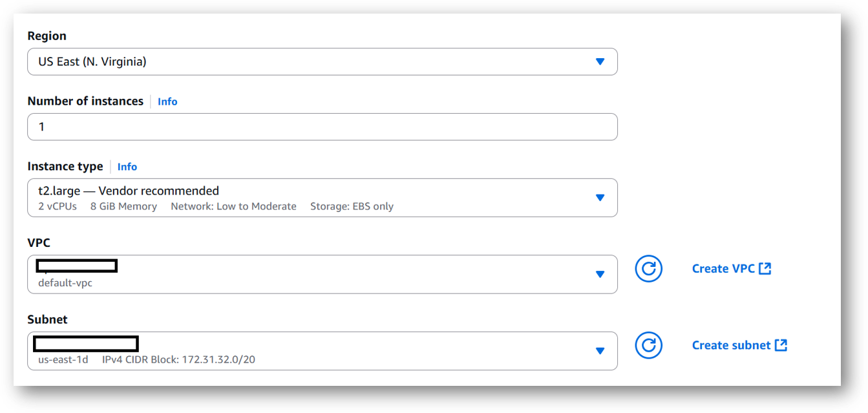Viewport: 868px width, 413px height.
Task: Click the Subnet dropdown chevron arrow
Action: pos(600,351)
